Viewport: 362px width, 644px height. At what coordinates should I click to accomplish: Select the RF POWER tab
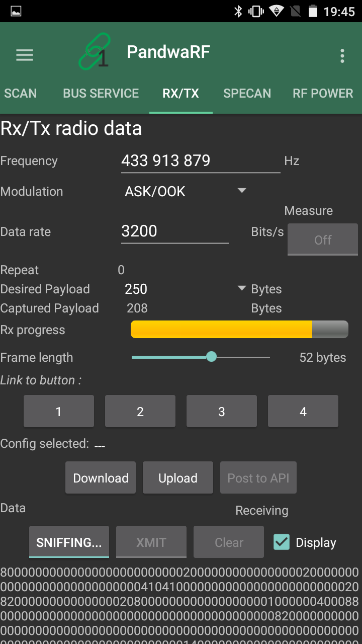[x=323, y=93]
